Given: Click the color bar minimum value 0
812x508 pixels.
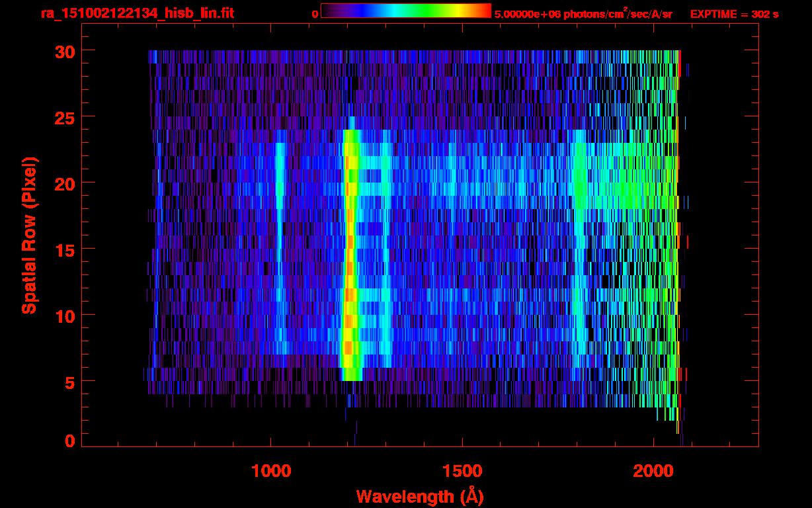Looking at the screenshot, I should pyautogui.click(x=315, y=14).
